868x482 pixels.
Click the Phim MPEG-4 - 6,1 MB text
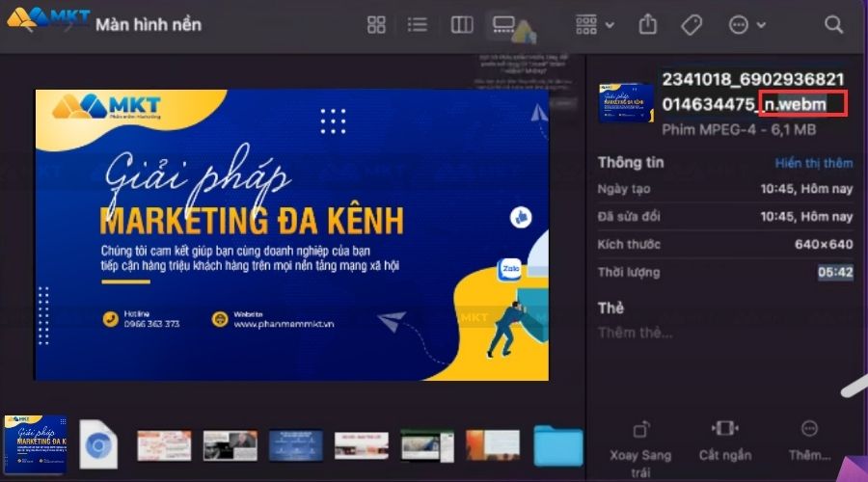click(739, 130)
